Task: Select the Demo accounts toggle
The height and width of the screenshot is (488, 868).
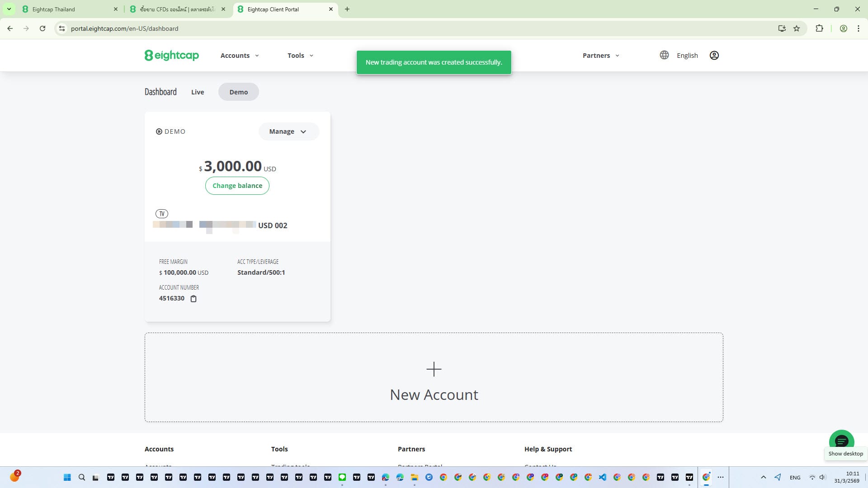Action: click(238, 92)
